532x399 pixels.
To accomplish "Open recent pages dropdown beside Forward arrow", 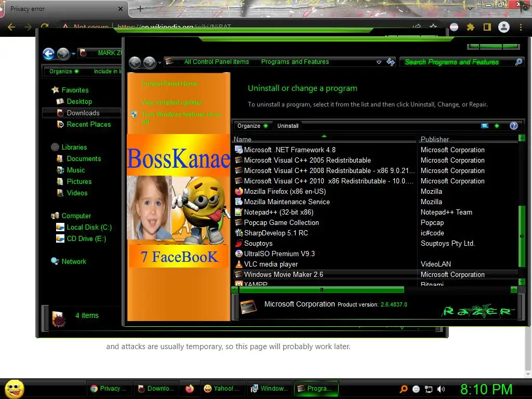I will tap(159, 63).
